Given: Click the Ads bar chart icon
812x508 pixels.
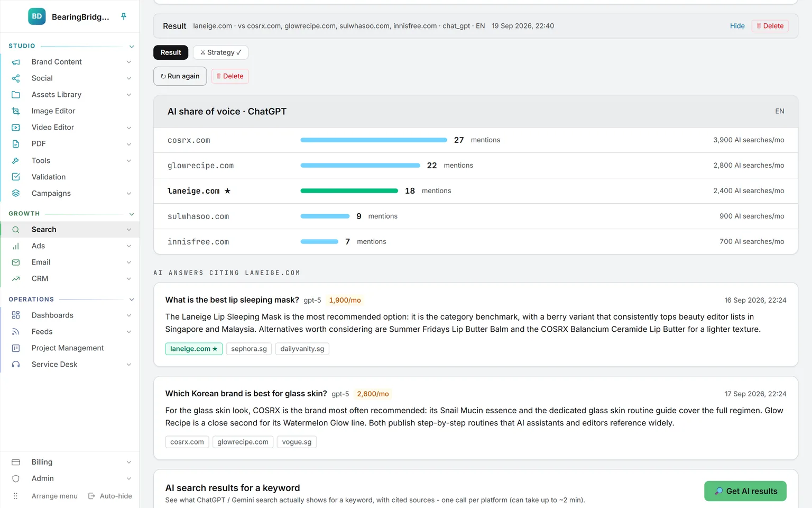Looking at the screenshot, I should pyautogui.click(x=16, y=246).
